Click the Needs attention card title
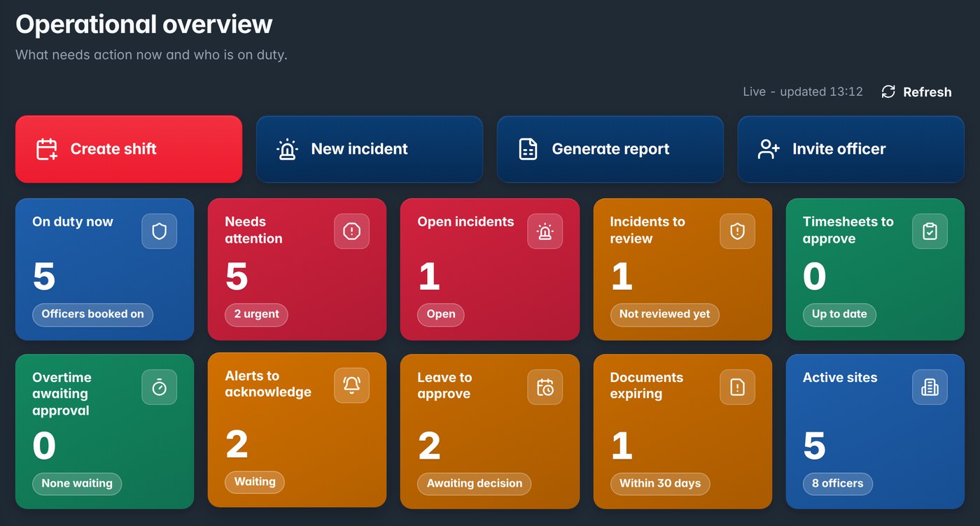This screenshot has width=980, height=526. (x=253, y=230)
